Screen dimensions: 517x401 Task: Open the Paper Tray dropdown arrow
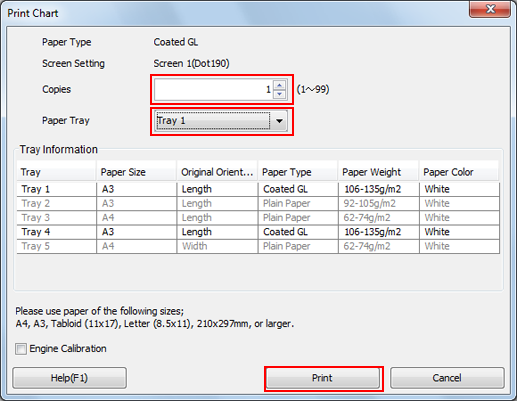(x=279, y=121)
